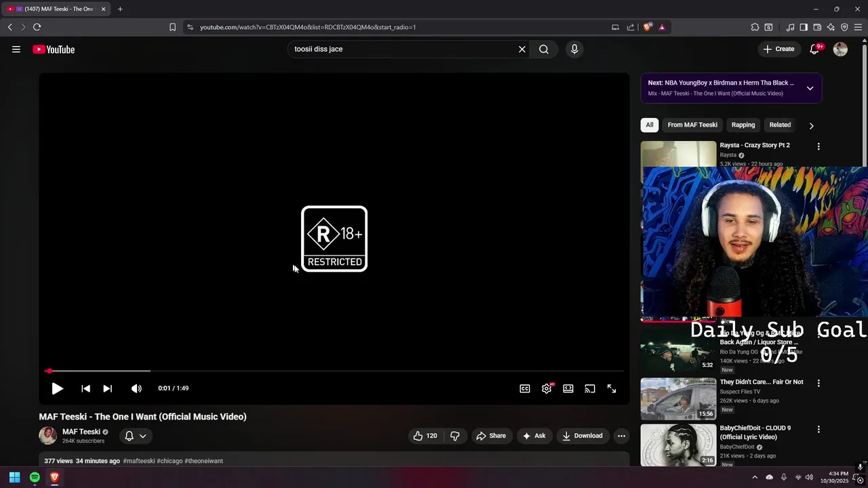Toggle the browser sidebar panel
Screen dimensions: 868x488
(x=804, y=27)
